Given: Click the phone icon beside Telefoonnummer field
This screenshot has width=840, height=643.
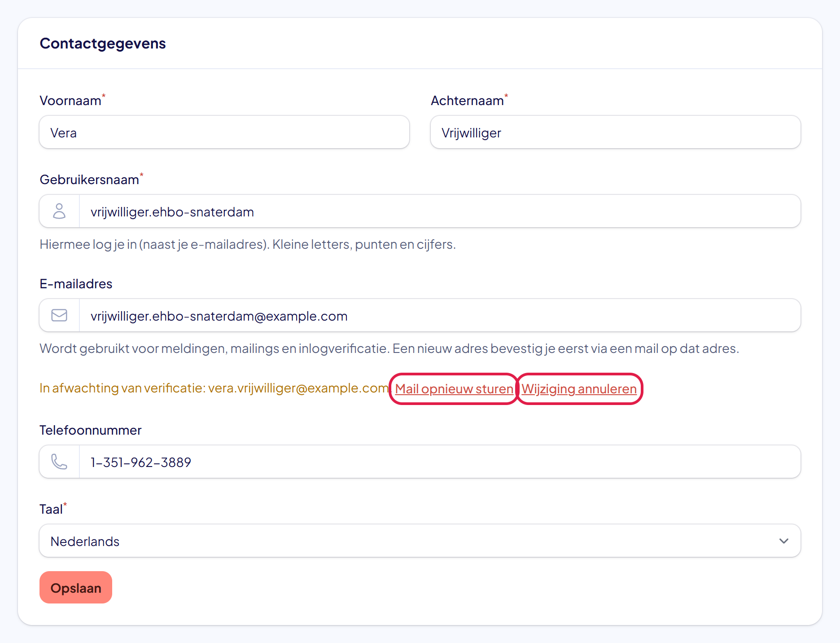Looking at the screenshot, I should (x=59, y=462).
